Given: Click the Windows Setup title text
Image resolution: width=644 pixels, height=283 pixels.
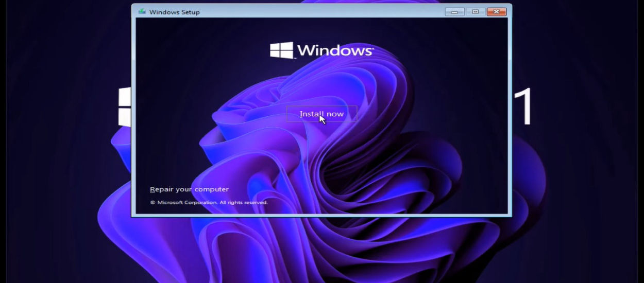Looking at the screenshot, I should (x=174, y=12).
